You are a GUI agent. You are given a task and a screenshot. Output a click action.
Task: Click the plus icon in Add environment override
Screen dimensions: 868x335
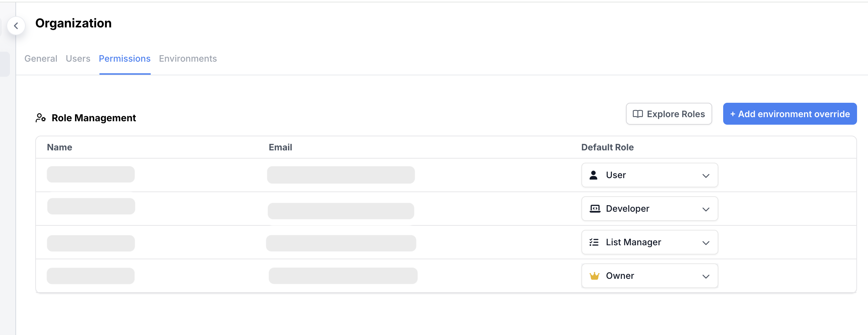pyautogui.click(x=733, y=114)
